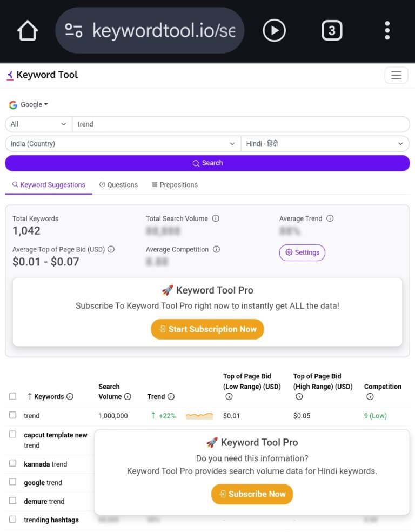
Task: Open the India (Country) location dropdown
Action: pos(123,144)
